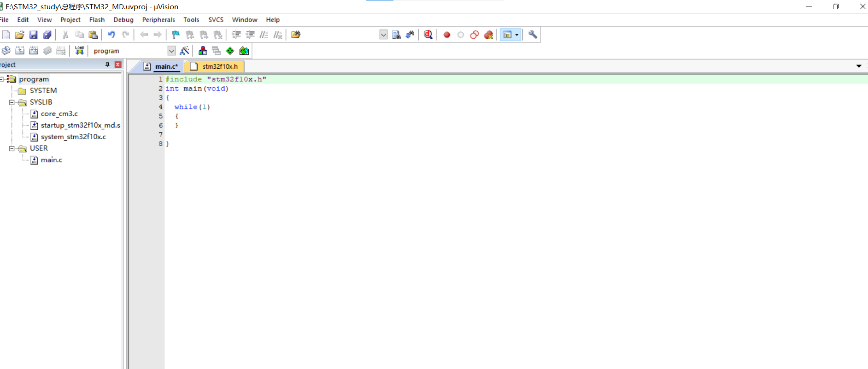Screen dimensions: 868x369
Task: Click line number 7 in the gutter
Action: 160,135
